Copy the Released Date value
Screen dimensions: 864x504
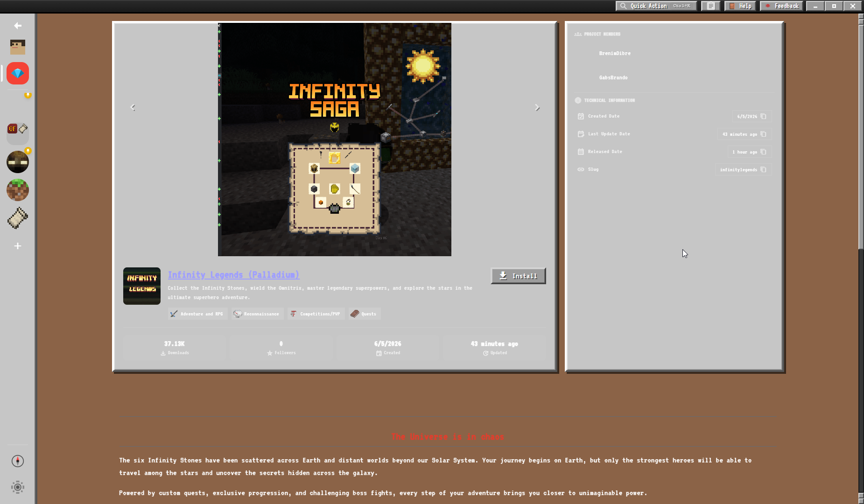click(763, 152)
